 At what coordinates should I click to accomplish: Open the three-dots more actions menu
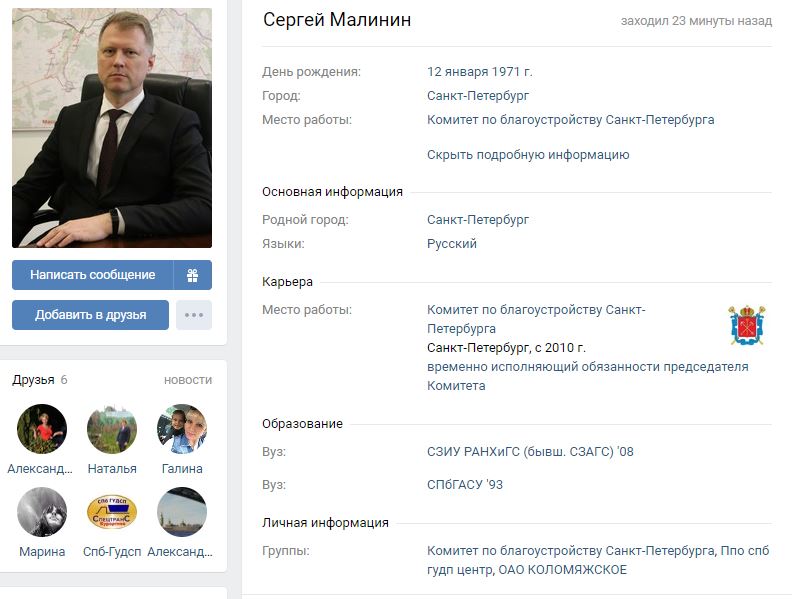pyautogui.click(x=194, y=315)
